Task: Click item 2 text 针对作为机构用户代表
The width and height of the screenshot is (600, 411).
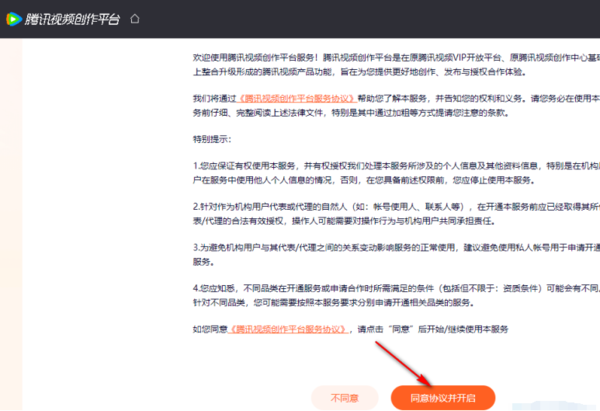Action: tap(396, 214)
